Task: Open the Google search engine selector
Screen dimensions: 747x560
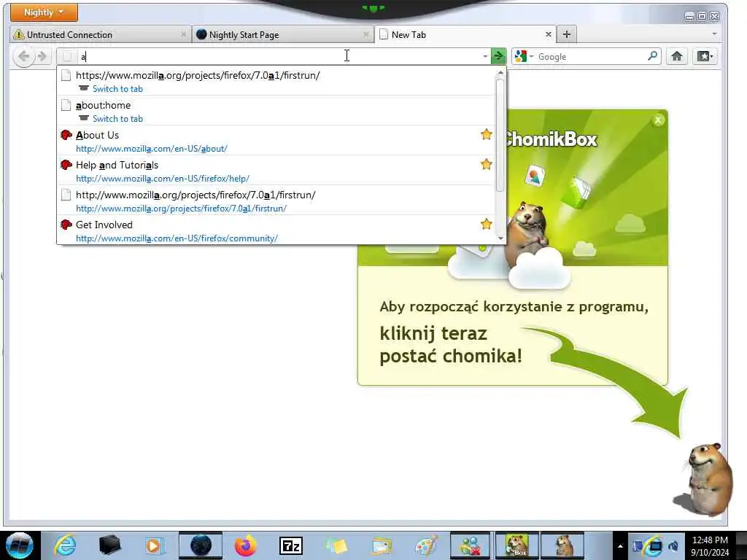Action: coord(525,57)
